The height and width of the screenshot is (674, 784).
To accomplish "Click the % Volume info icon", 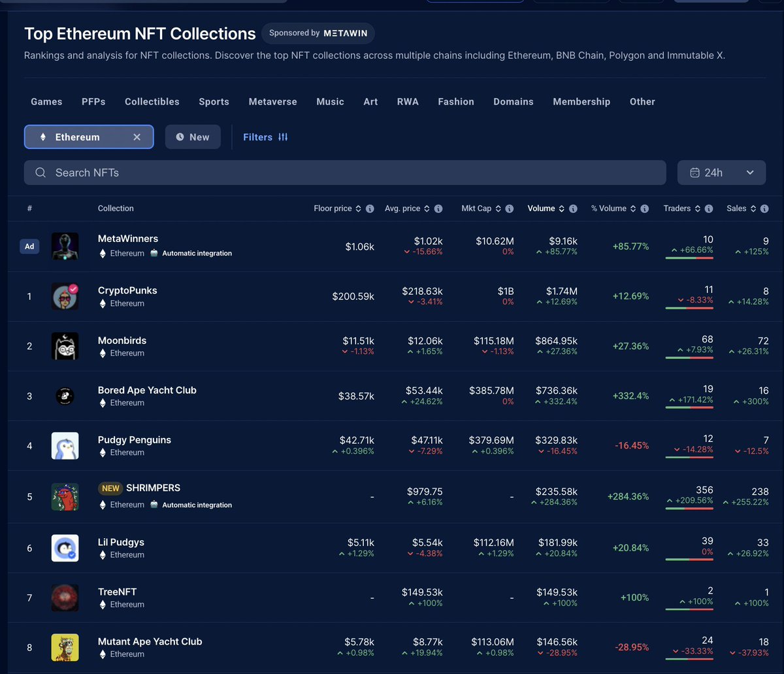I will (x=645, y=209).
